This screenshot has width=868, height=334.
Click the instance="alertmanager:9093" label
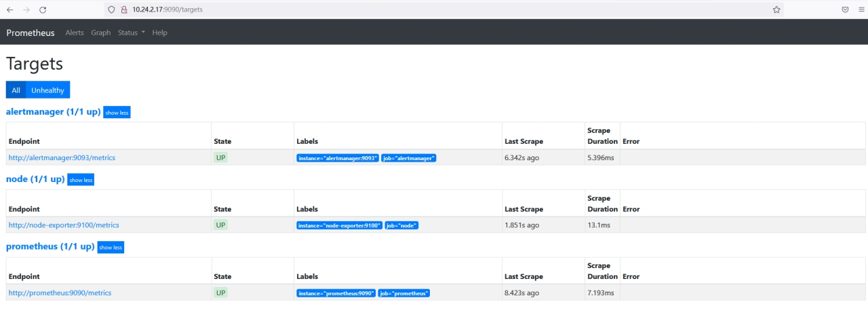point(338,158)
